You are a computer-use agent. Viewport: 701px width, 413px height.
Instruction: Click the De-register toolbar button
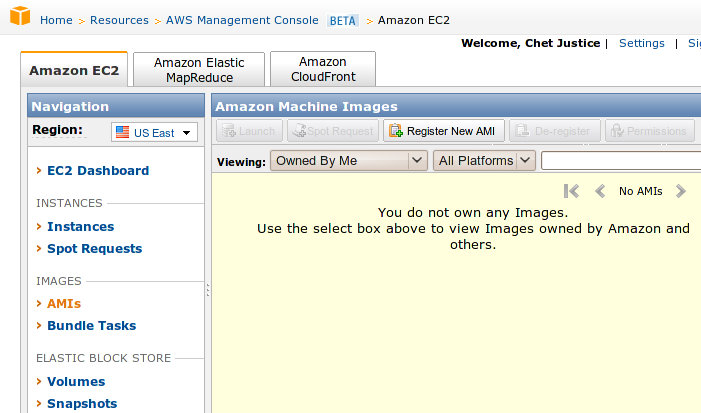[555, 131]
